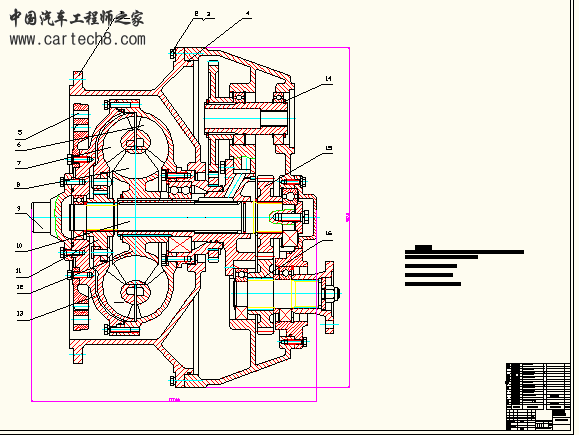Click part callout number 5

tap(20, 132)
